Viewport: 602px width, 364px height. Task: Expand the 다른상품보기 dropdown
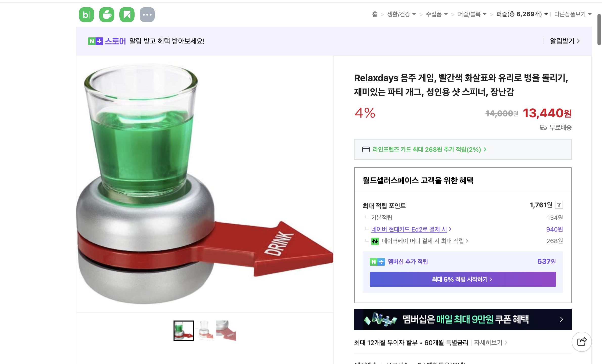[x=571, y=14]
